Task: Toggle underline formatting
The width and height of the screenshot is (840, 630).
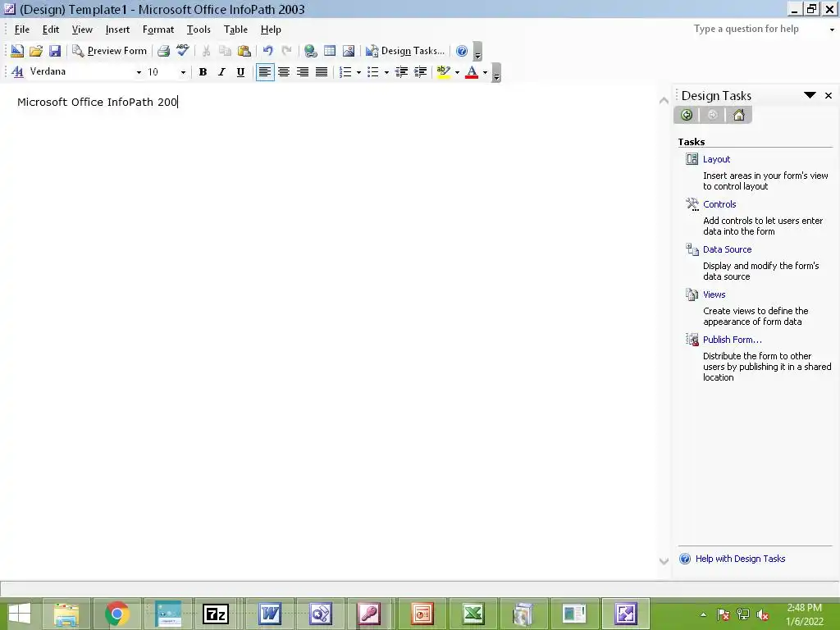Action: point(240,72)
